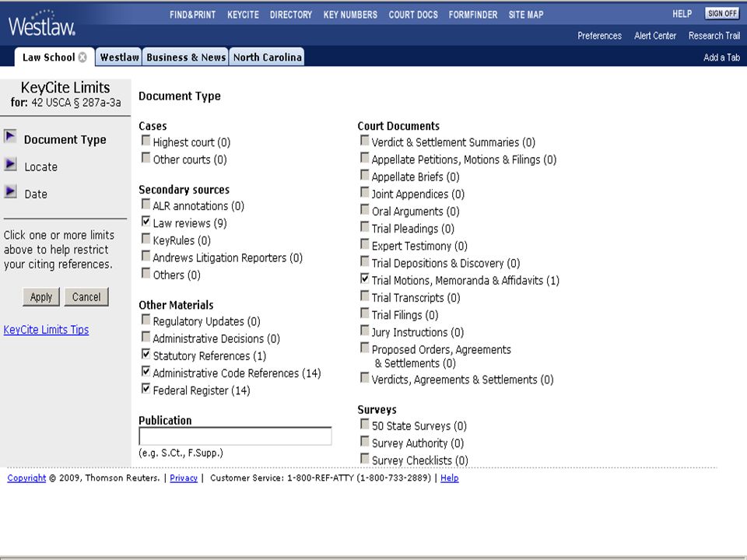
Task: Check Verdict & Settlement Summaries checkbox
Action: [364, 141]
